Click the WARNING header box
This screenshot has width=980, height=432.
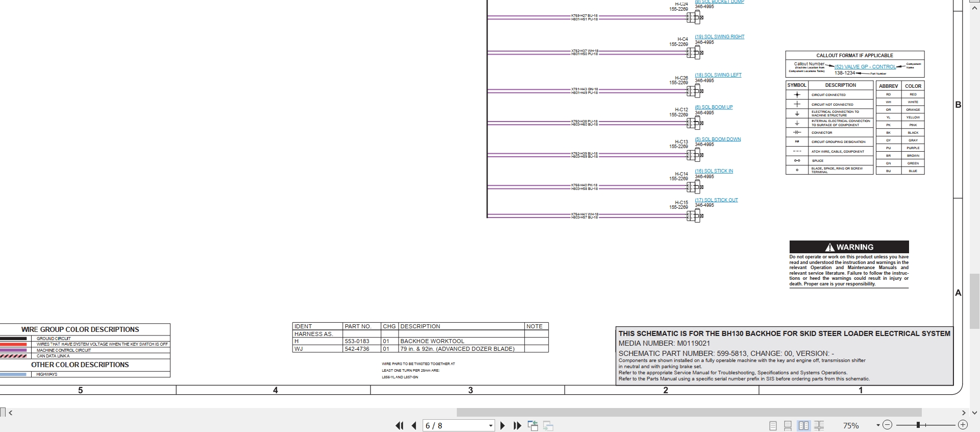[849, 247]
